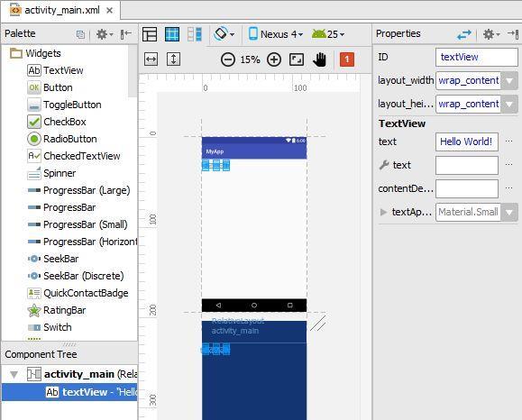Open ellipsis next to contentDescription
This screenshot has width=522, height=420.
pos(509,188)
